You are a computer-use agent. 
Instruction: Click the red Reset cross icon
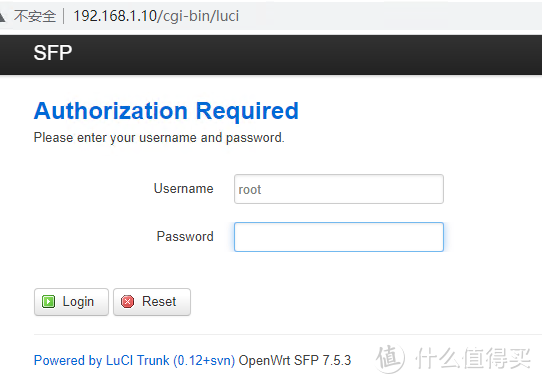point(128,301)
